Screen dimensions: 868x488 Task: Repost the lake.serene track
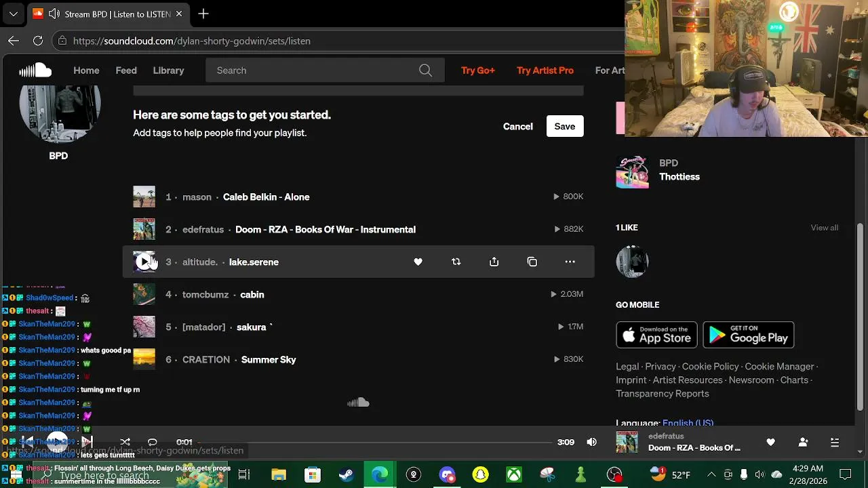tap(456, 262)
